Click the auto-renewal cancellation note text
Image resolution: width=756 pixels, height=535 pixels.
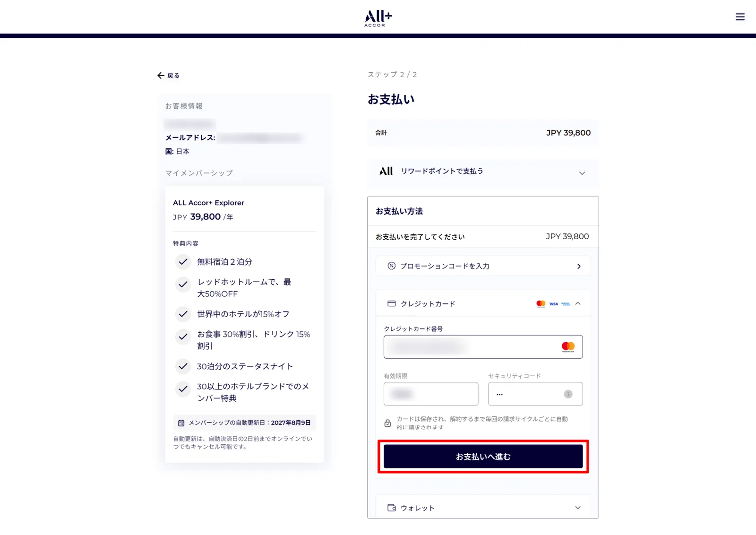(x=242, y=443)
